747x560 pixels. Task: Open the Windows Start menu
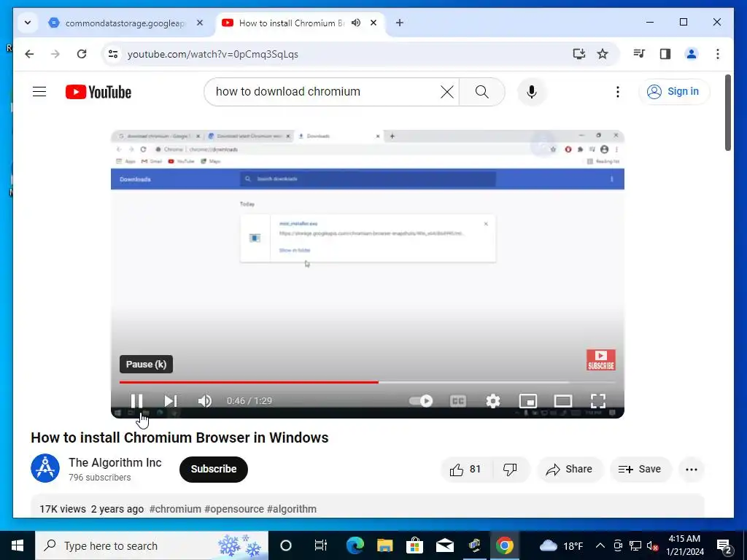[x=18, y=545]
